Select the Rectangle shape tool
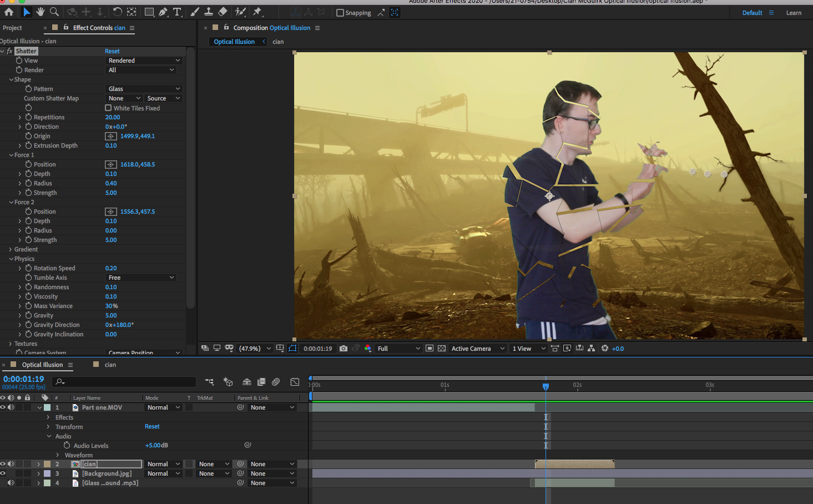Viewport: 813px width, 504px height. point(149,12)
